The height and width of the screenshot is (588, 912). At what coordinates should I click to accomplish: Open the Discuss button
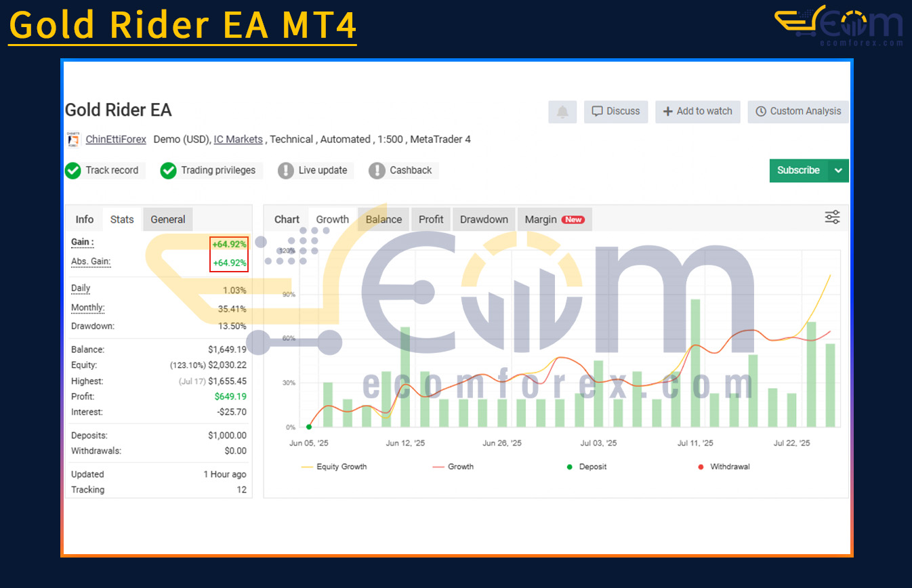click(616, 112)
